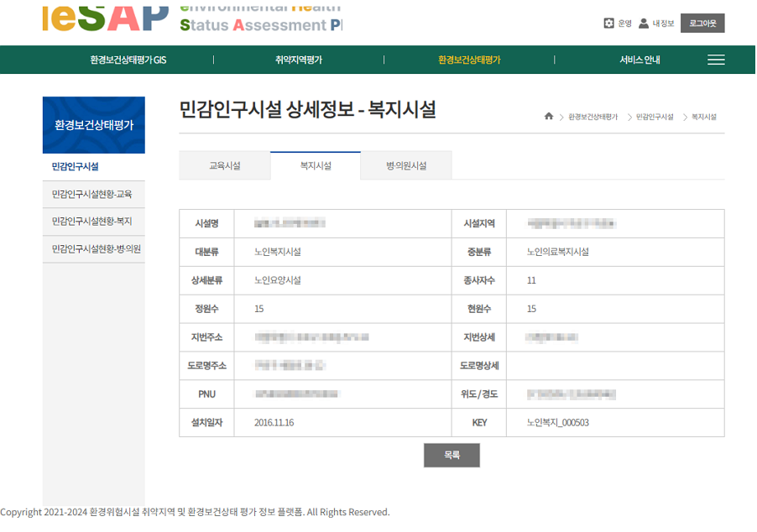The width and height of the screenshot is (757, 532).
Task: Open the 내정보 user profile icon
Action: coord(644,23)
